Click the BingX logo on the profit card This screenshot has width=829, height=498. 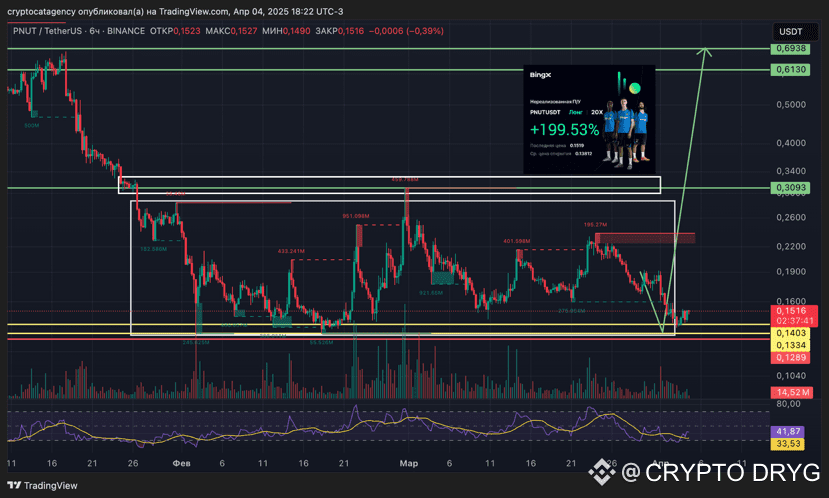(x=540, y=75)
